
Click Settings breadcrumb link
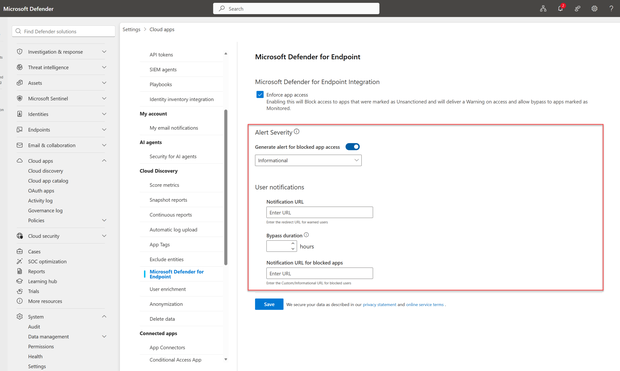(x=131, y=29)
